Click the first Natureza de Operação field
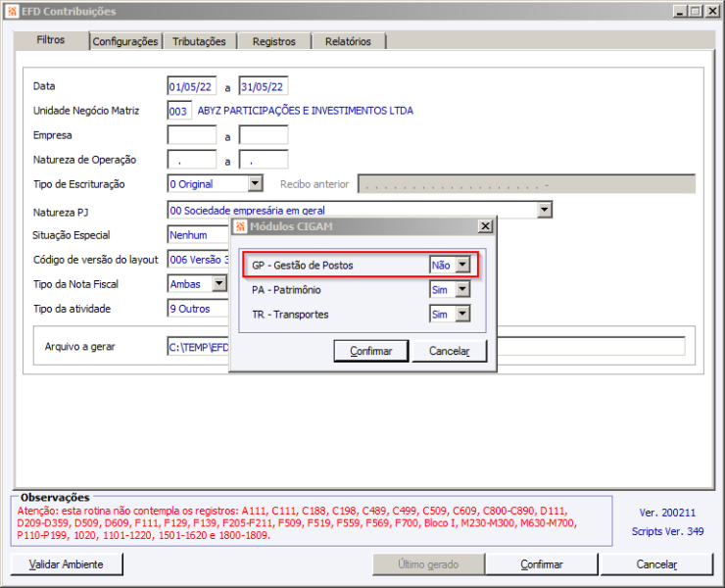Image resolution: width=725 pixels, height=588 pixels. (x=191, y=160)
